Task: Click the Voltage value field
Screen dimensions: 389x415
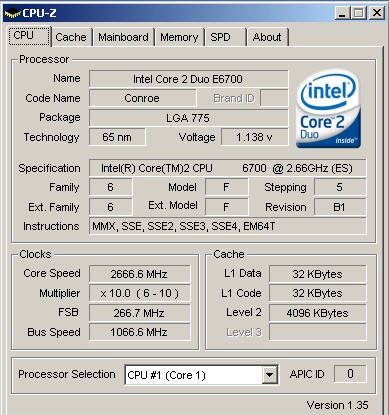Action: pyautogui.click(x=255, y=137)
